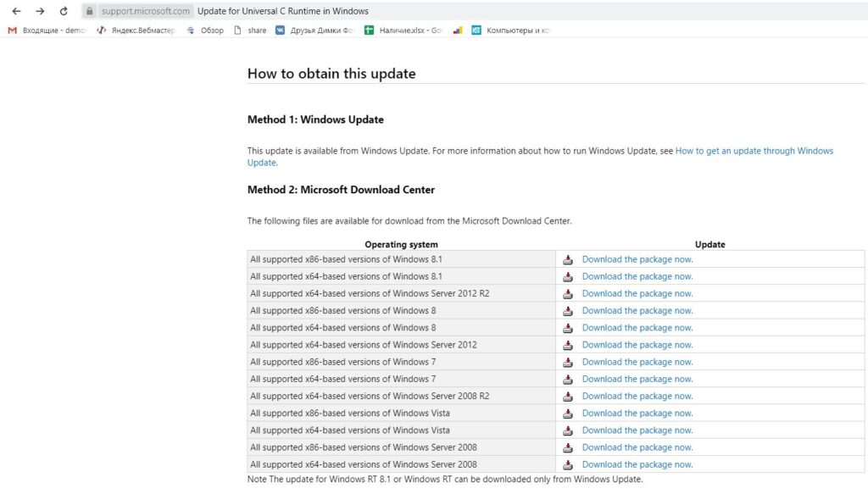Click the browser back arrow
Image resolution: width=868 pixels, height=494 pixels.
coord(15,11)
